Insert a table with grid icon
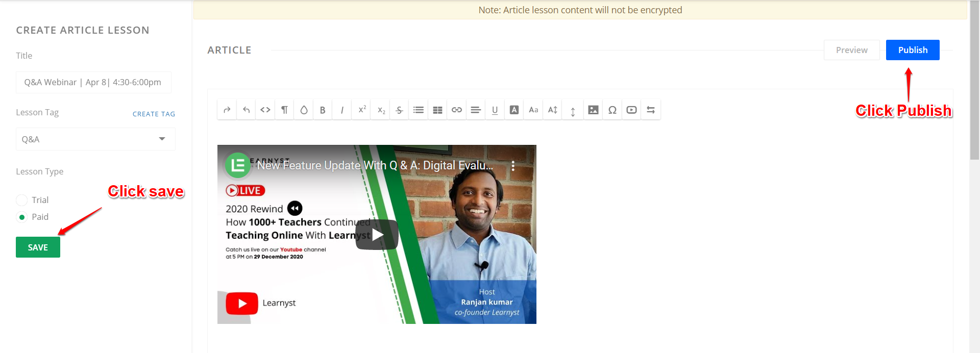This screenshot has width=980, height=353. pos(437,110)
